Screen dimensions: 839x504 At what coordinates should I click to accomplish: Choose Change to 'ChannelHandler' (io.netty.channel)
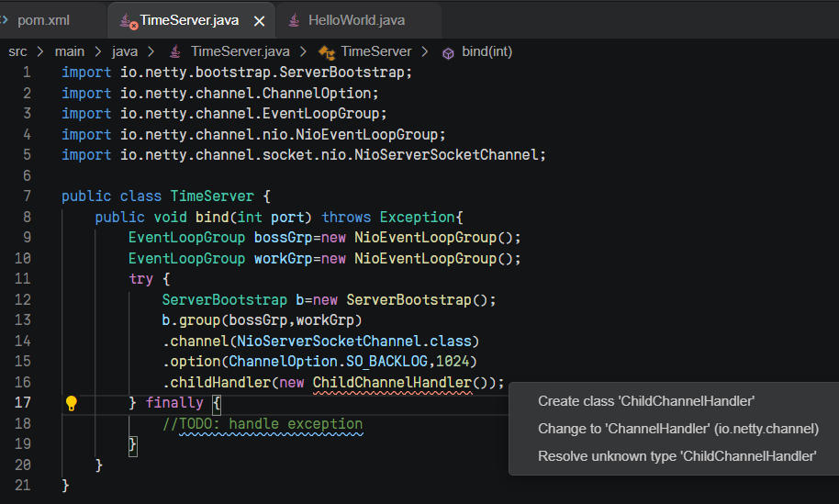click(678, 429)
